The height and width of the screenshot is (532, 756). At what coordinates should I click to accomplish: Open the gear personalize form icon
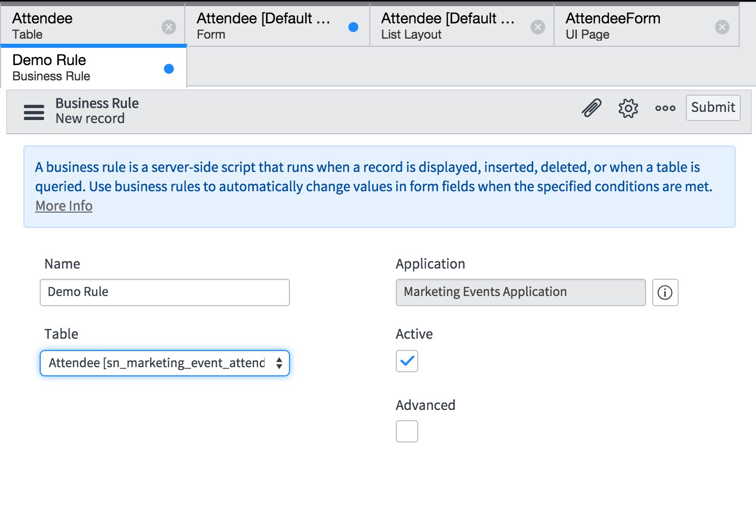[628, 108]
